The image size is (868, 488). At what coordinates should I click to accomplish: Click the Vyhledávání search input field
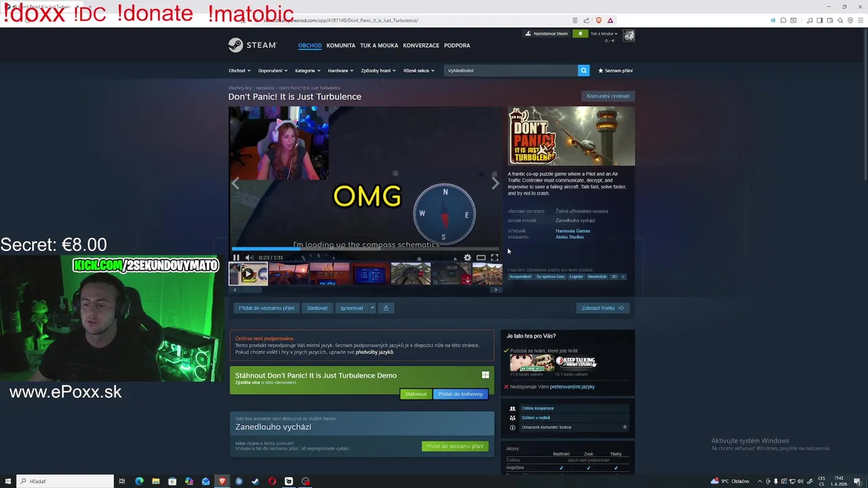click(511, 70)
